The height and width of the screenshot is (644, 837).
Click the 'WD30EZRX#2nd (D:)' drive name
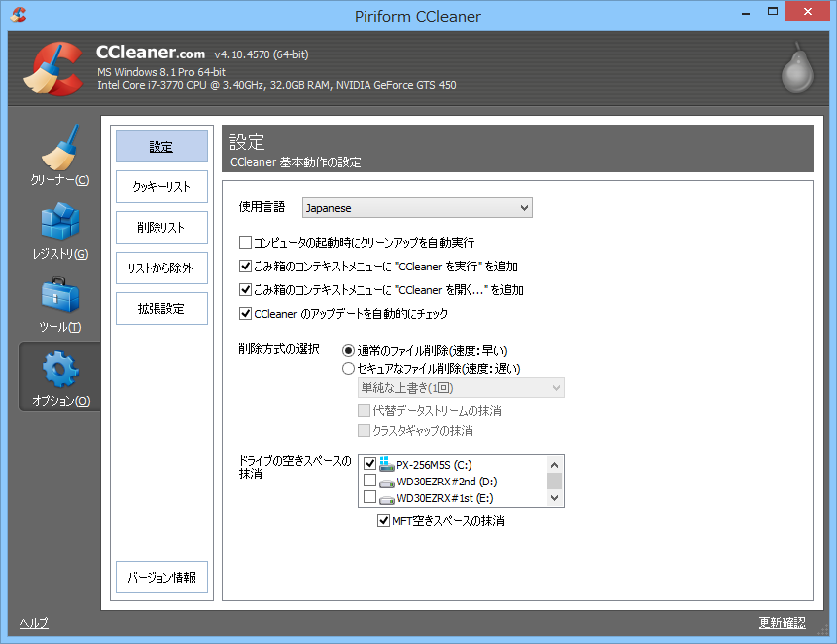pos(447,482)
